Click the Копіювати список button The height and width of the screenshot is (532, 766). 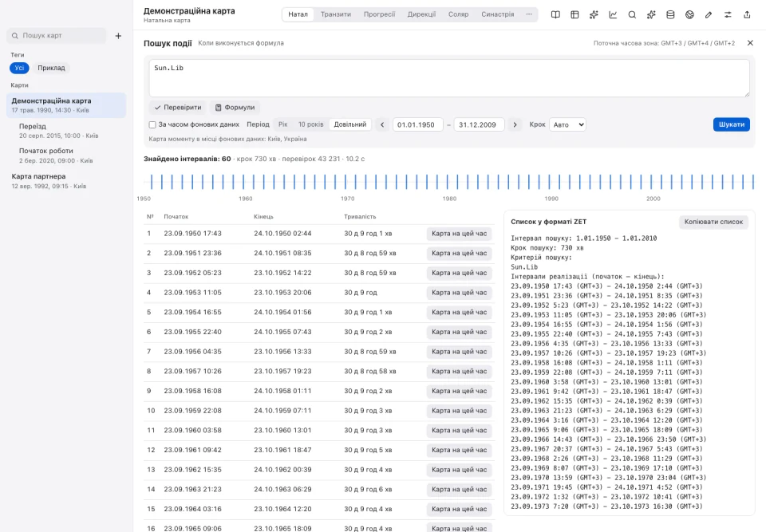[x=713, y=222]
